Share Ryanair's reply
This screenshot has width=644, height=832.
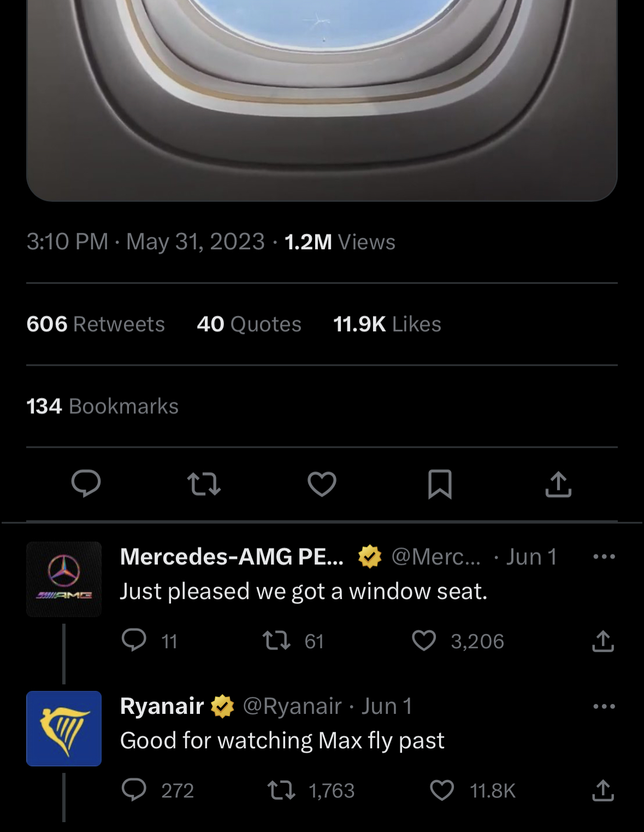pyautogui.click(x=603, y=790)
